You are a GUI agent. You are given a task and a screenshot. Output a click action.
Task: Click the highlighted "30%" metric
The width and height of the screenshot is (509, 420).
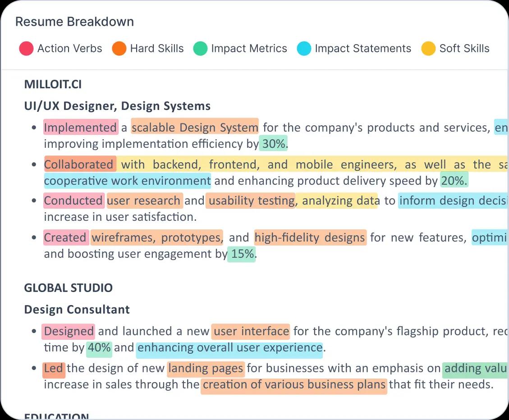click(274, 144)
